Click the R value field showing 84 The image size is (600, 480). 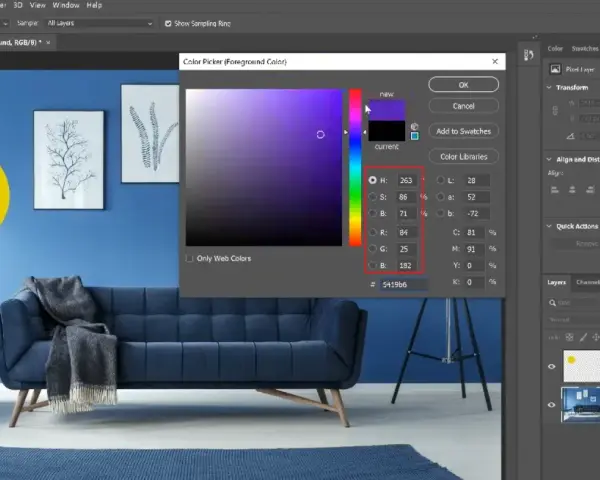coord(406,232)
